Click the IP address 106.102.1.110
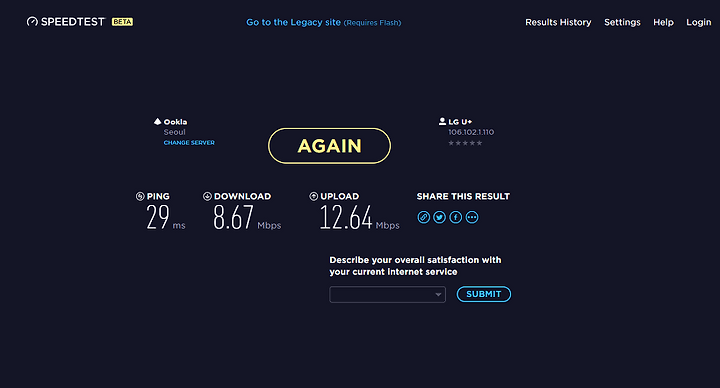This screenshot has width=720, height=388. point(471,132)
